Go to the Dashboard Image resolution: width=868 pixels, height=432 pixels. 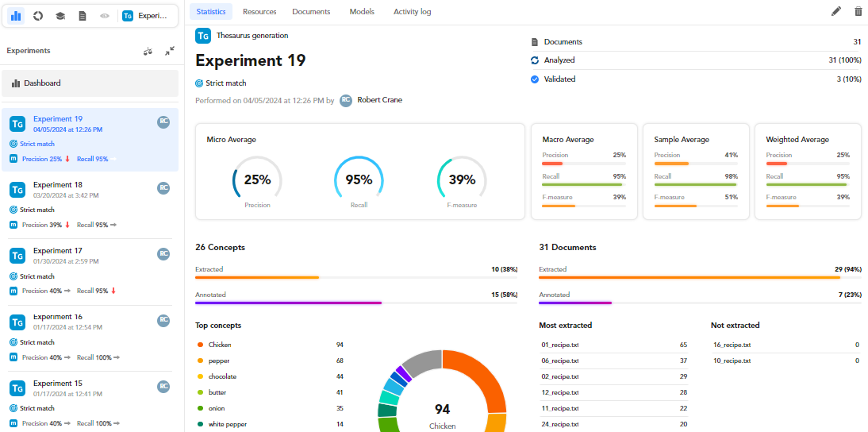click(x=90, y=83)
